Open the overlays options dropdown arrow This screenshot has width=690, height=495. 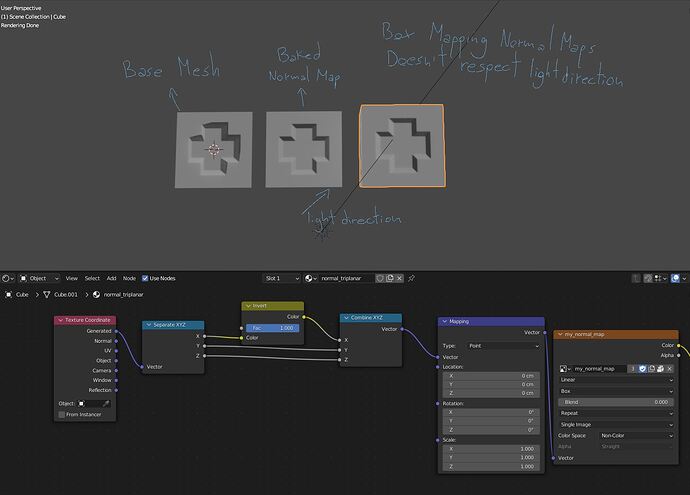pyautogui.click(x=684, y=279)
